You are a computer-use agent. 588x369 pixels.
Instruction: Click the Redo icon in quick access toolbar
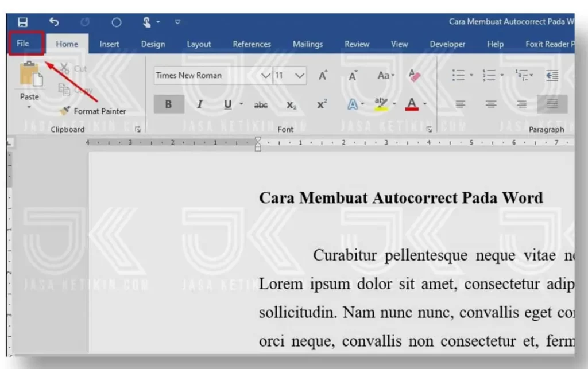click(85, 22)
